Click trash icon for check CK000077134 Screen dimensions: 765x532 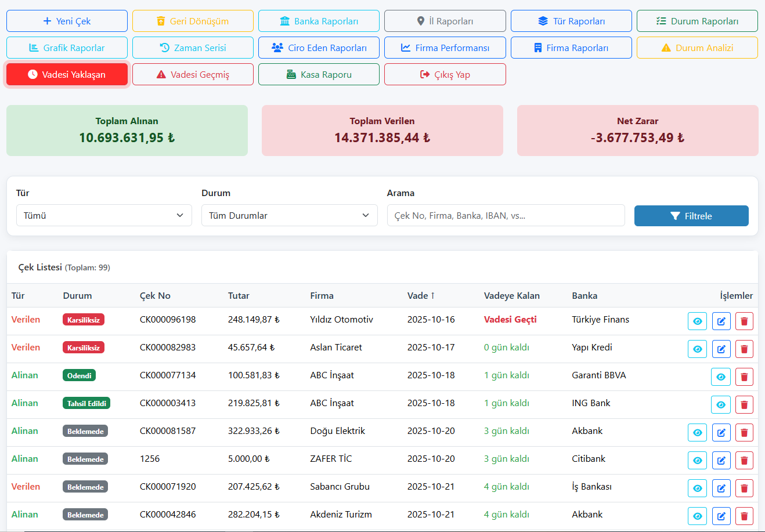[744, 377]
